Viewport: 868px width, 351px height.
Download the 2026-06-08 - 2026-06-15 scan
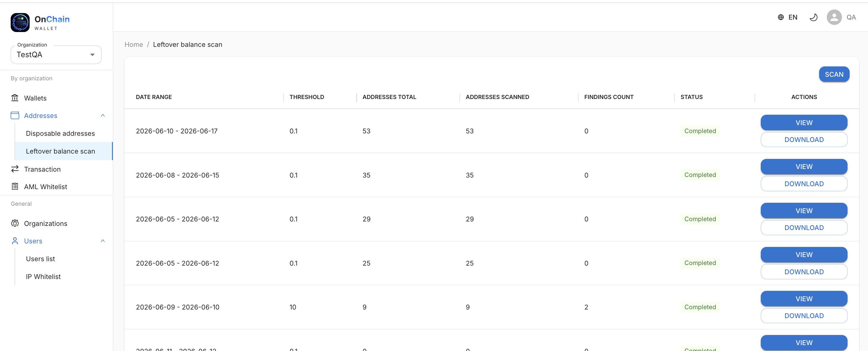pyautogui.click(x=804, y=184)
